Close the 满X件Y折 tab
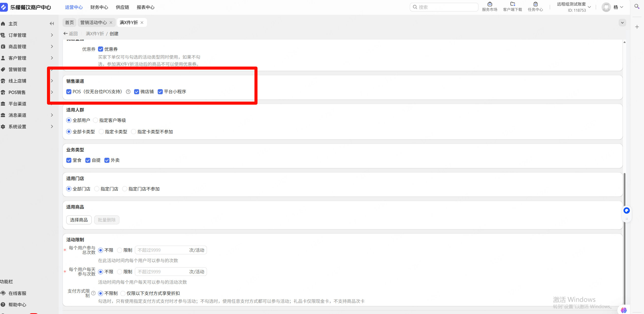Viewport: 644px width, 314px height. [x=142, y=23]
